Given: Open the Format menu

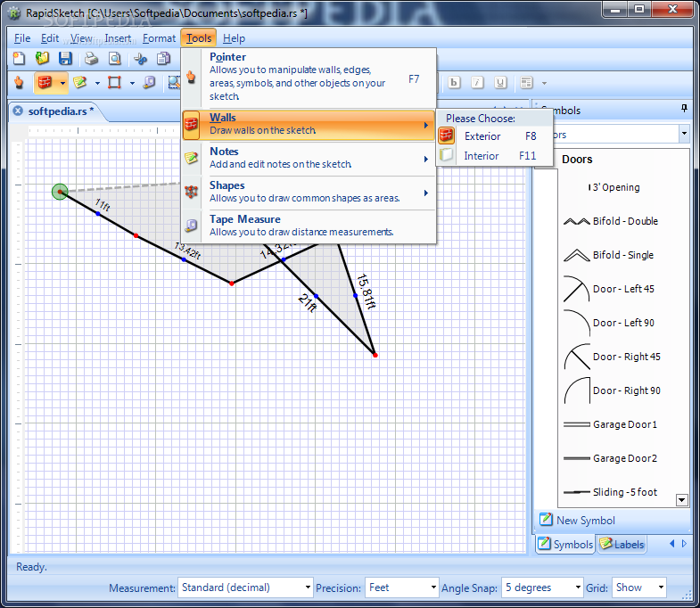Looking at the screenshot, I should click(159, 38).
